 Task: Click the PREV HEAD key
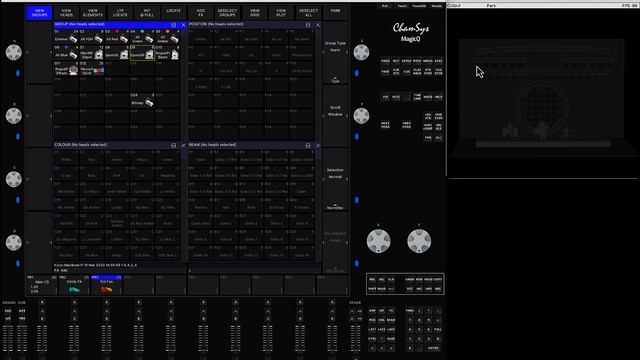tap(406, 125)
